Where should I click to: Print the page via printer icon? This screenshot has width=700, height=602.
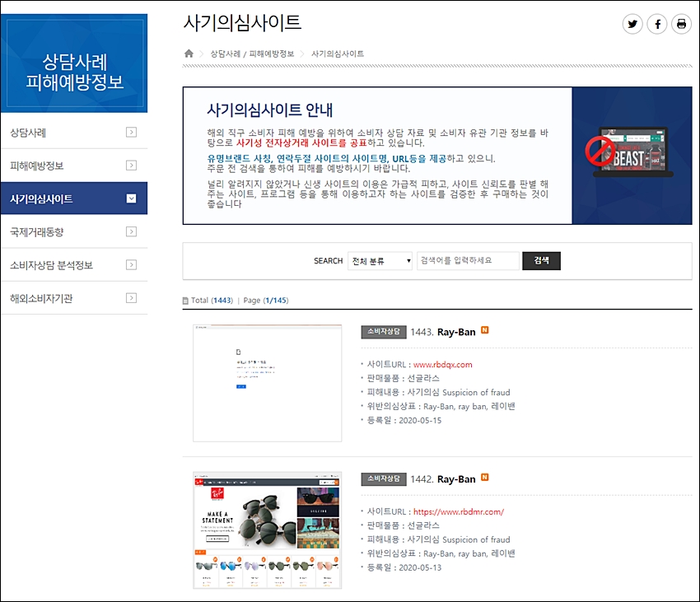point(681,24)
